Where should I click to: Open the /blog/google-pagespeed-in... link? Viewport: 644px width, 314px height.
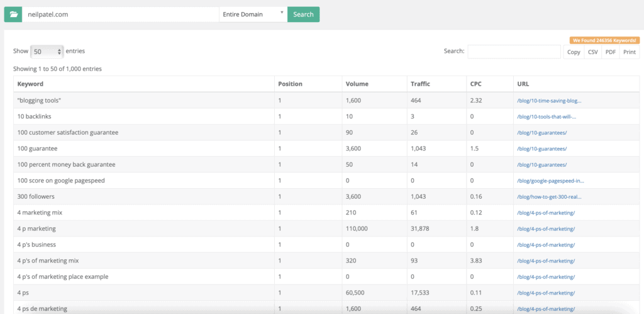[550, 181]
